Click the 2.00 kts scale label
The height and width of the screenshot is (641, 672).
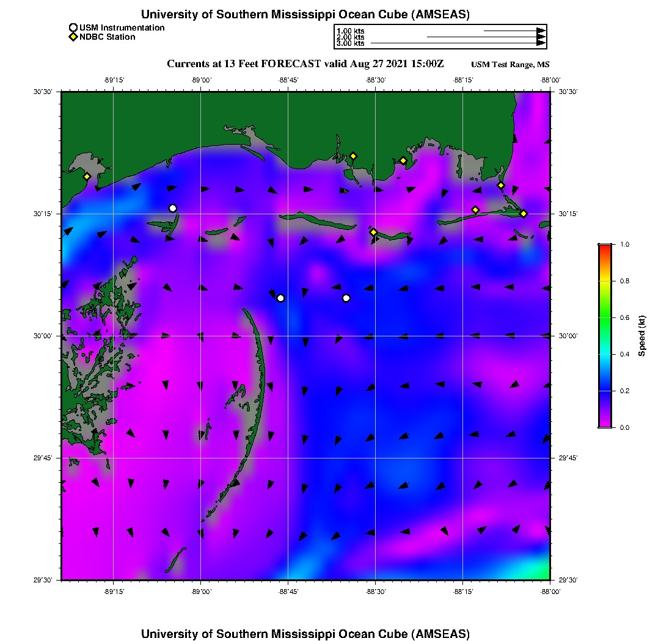(350, 37)
